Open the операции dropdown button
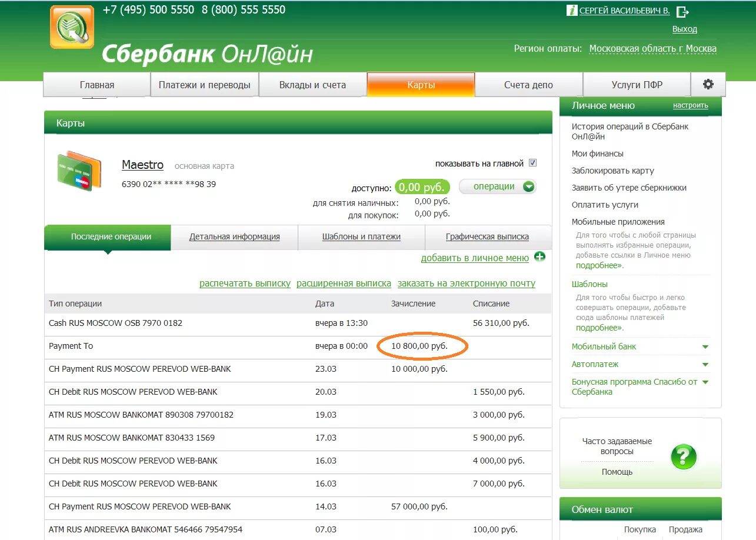Screen dimensions: 756x540 click(497, 186)
